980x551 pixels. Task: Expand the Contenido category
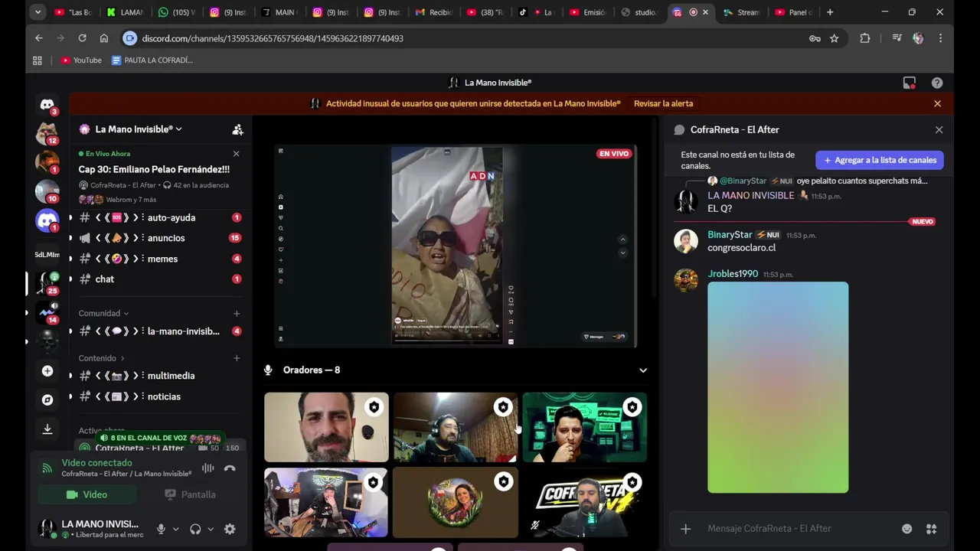(101, 358)
